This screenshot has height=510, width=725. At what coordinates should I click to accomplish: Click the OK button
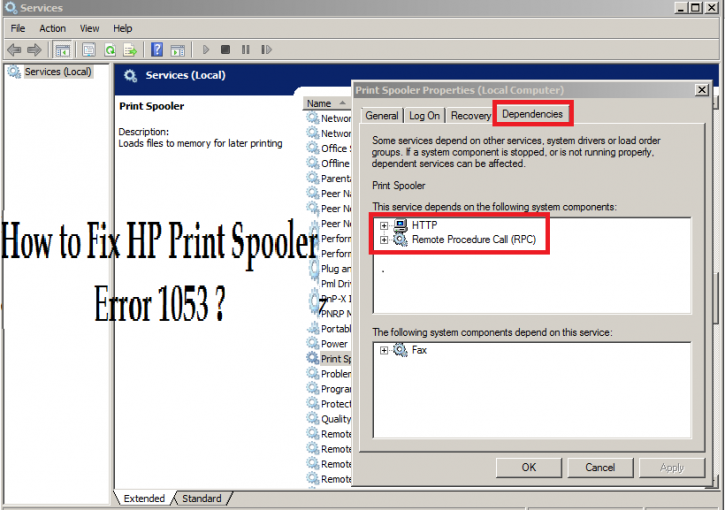pos(528,467)
